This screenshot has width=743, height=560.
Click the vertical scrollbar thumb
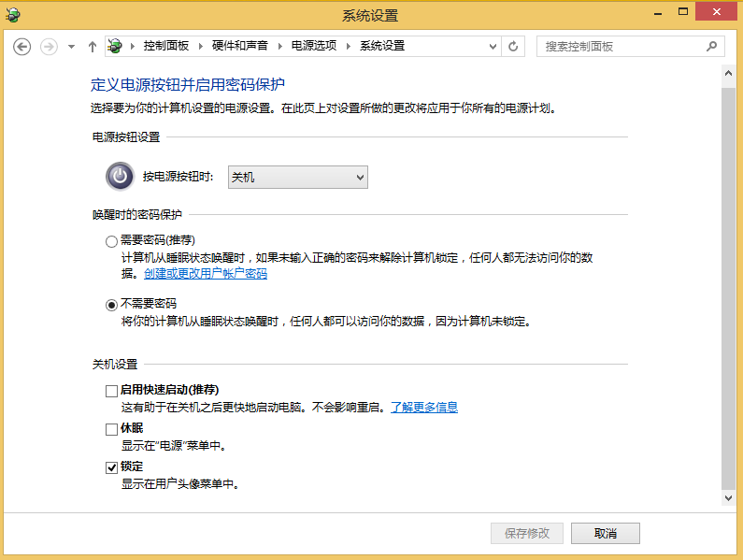(x=728, y=288)
